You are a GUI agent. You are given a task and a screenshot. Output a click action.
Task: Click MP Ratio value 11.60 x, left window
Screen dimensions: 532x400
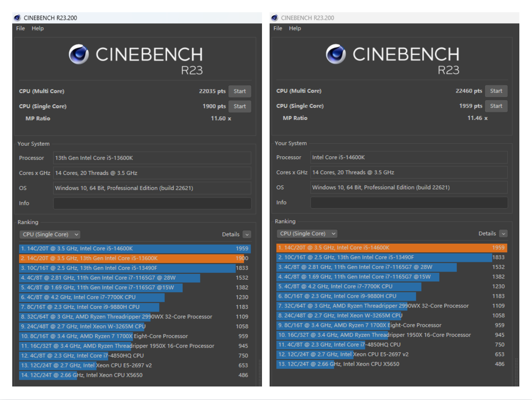221,119
